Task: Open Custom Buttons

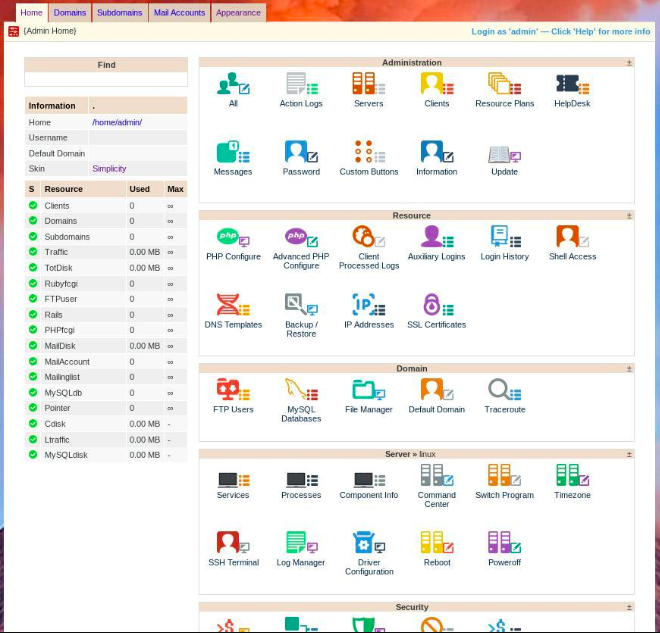Action: [369, 152]
